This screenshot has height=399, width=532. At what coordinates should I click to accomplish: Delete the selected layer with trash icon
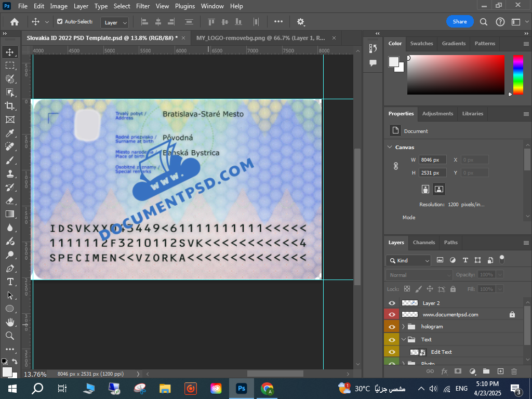pos(514,371)
